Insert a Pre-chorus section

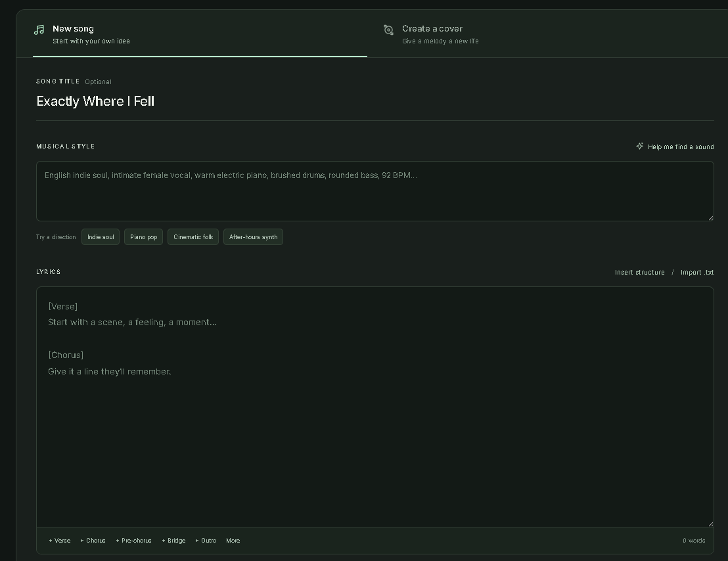[x=134, y=541]
